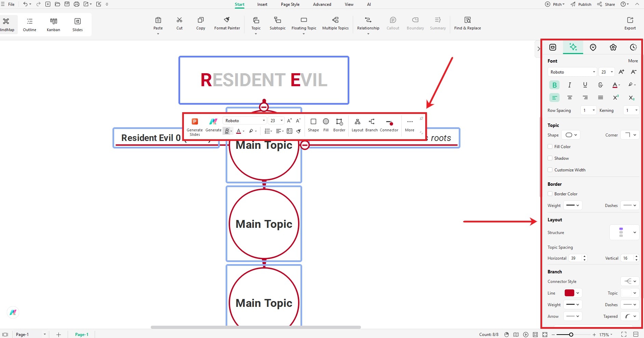Open Branch option in floating toolbar
The width and height of the screenshot is (644, 338).
point(372,125)
